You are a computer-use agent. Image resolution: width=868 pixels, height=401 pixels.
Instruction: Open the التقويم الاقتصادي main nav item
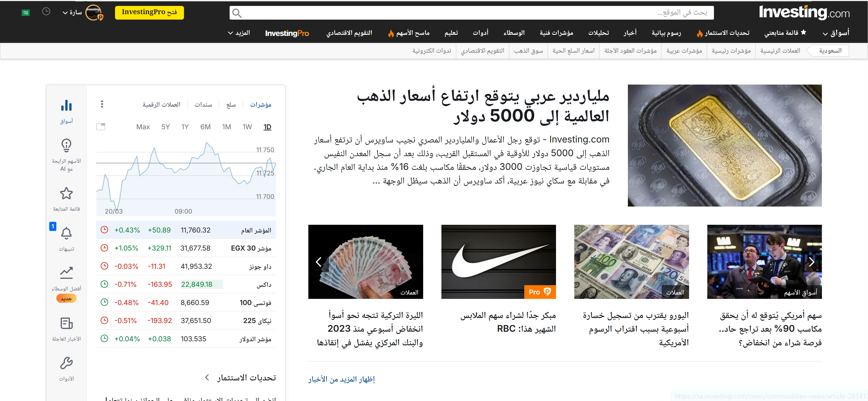(x=349, y=33)
